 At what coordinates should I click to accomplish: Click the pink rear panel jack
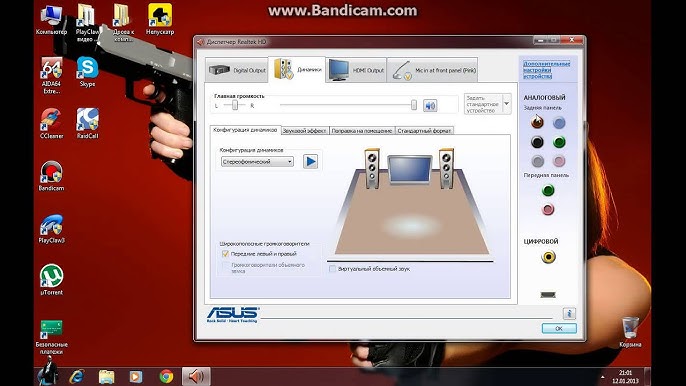559,161
